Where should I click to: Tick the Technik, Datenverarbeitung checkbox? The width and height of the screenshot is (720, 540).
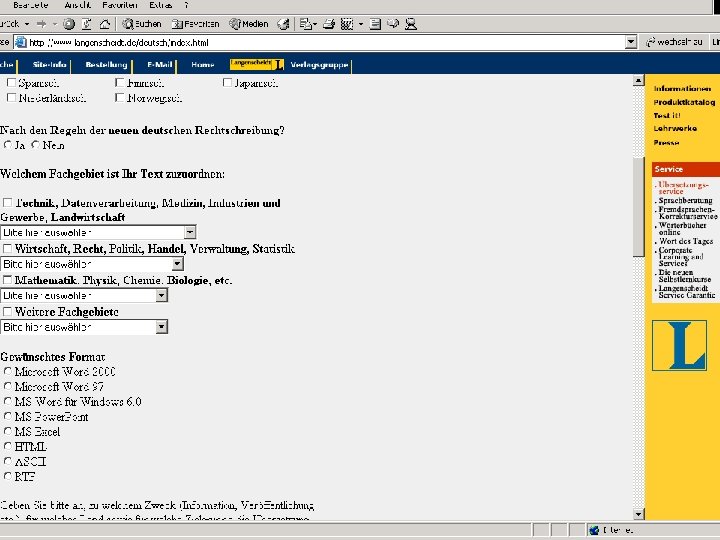click(x=7, y=203)
